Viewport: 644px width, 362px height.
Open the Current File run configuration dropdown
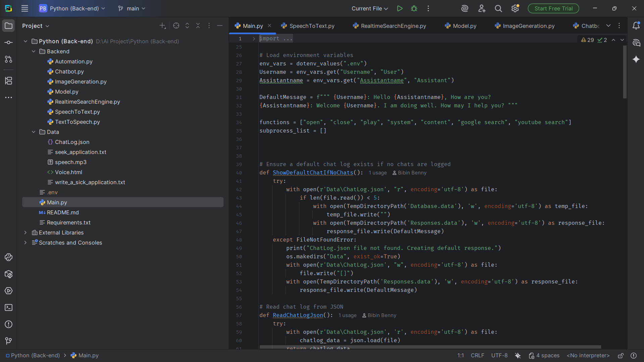[369, 9]
